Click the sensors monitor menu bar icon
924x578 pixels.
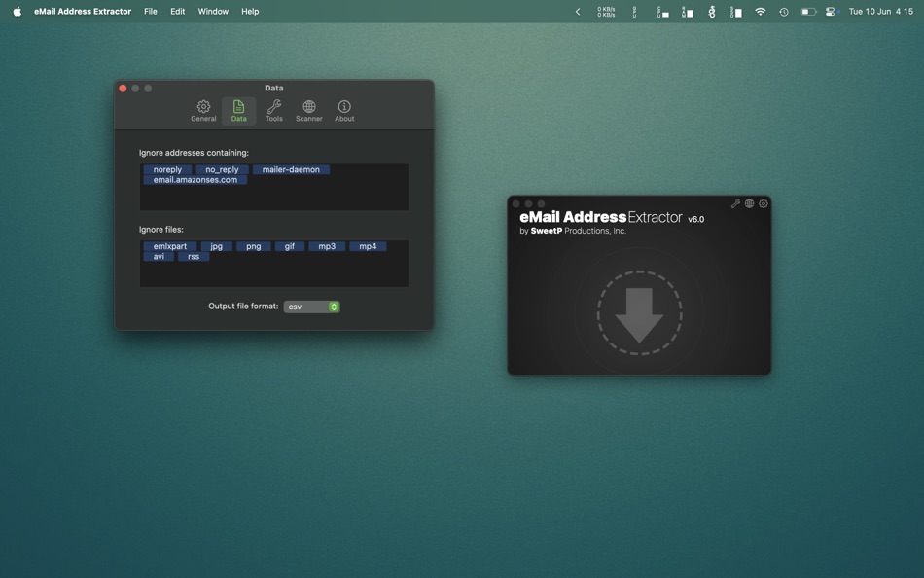coord(712,12)
